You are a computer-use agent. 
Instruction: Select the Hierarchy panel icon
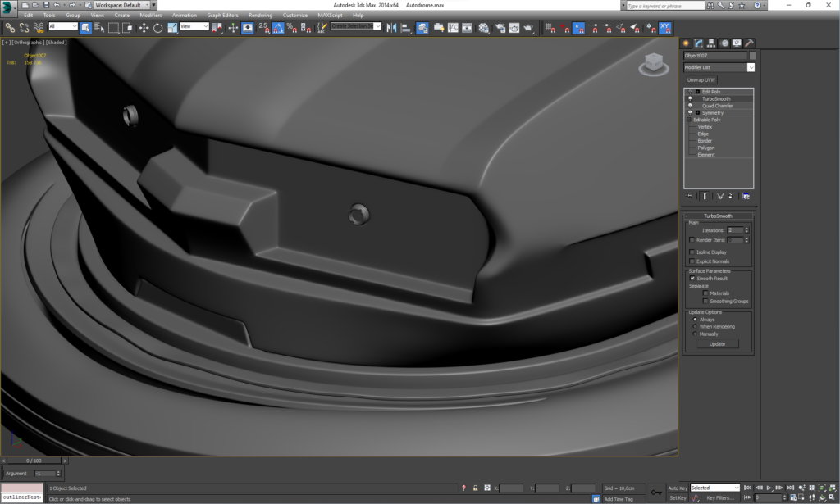coord(711,43)
